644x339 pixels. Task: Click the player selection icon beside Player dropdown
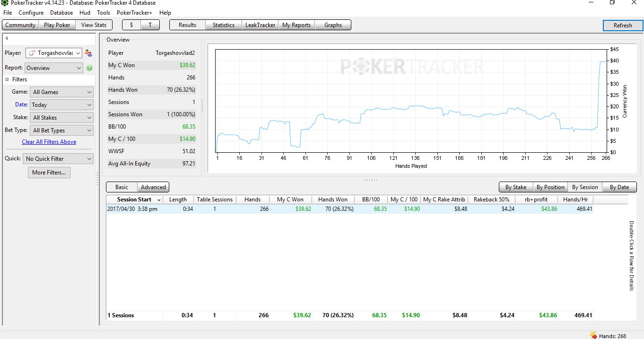pyautogui.click(x=88, y=53)
